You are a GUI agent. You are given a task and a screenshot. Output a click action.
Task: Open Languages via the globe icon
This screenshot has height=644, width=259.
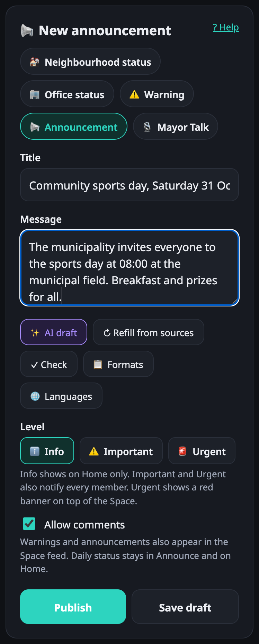coord(35,396)
